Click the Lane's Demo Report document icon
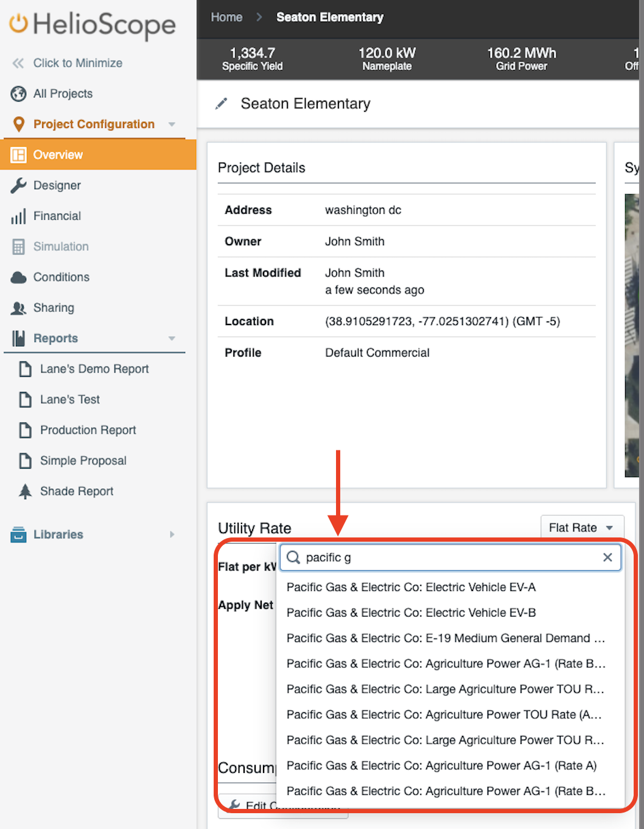Screen dimensions: 644x829 coord(25,369)
